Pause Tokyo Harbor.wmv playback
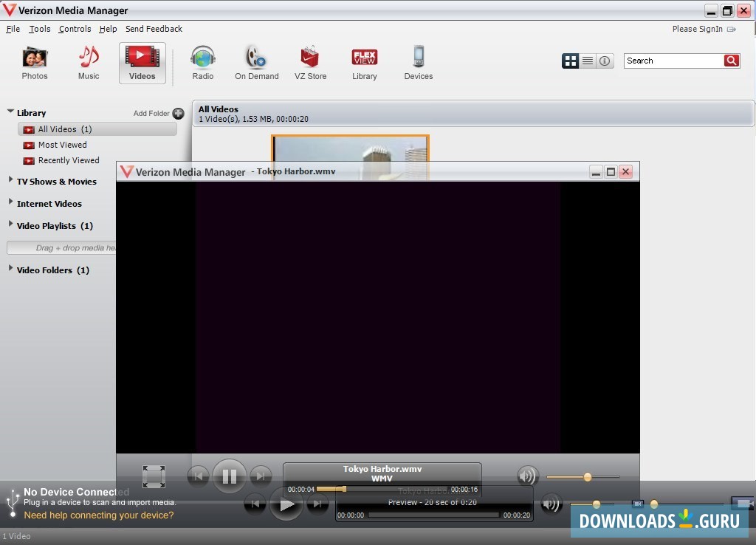The width and height of the screenshot is (756, 545). 230,476
